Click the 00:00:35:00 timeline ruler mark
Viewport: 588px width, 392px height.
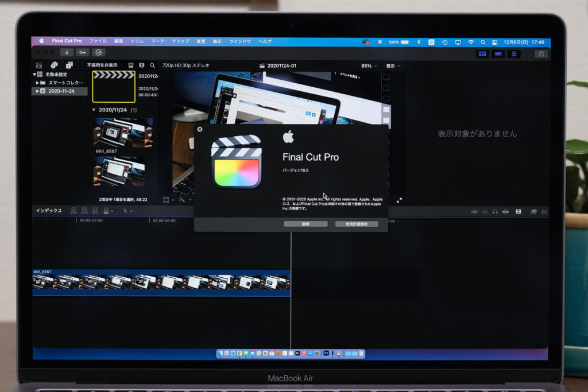[x=91, y=220]
